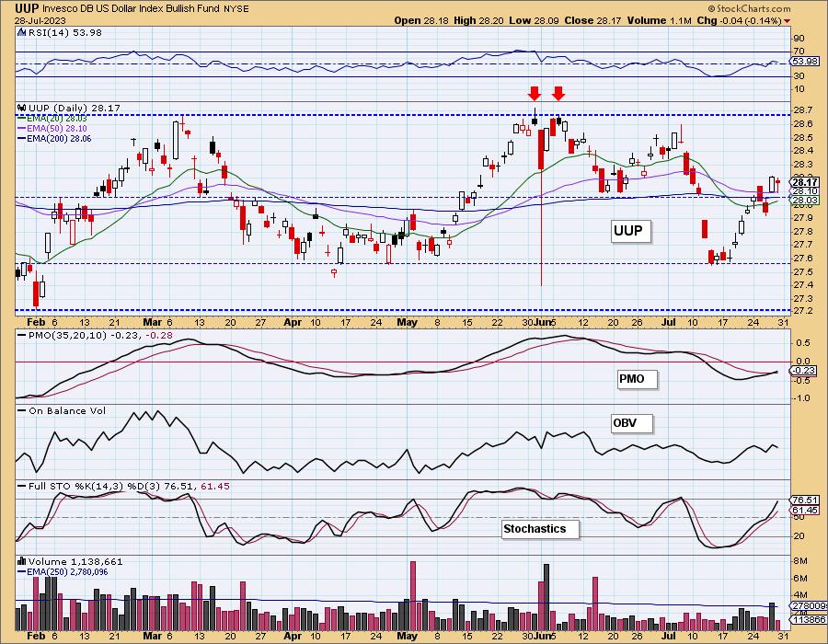
Task: Click the On Balance Vol legend text
Action: pyautogui.click(x=67, y=410)
